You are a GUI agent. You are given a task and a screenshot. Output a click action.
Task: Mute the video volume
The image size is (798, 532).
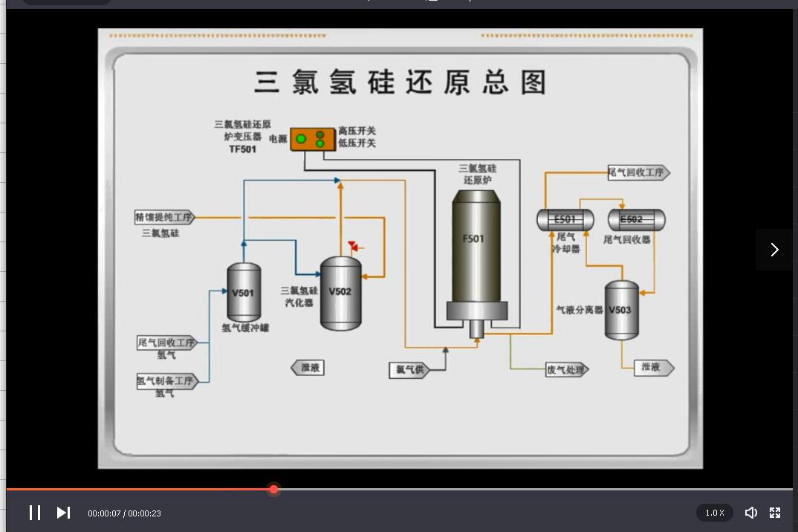click(751, 513)
